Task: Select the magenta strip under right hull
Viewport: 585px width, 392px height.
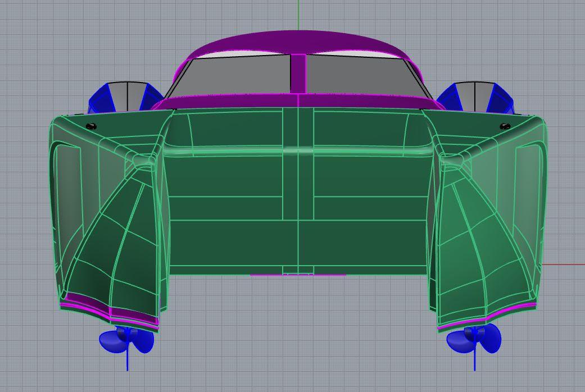Action: (487, 317)
